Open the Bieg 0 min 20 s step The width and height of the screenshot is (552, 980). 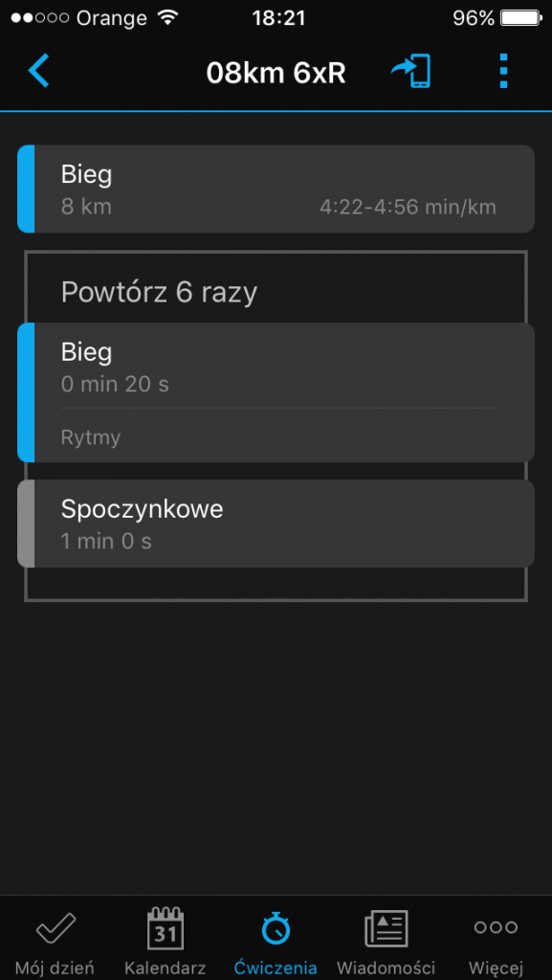click(276, 391)
